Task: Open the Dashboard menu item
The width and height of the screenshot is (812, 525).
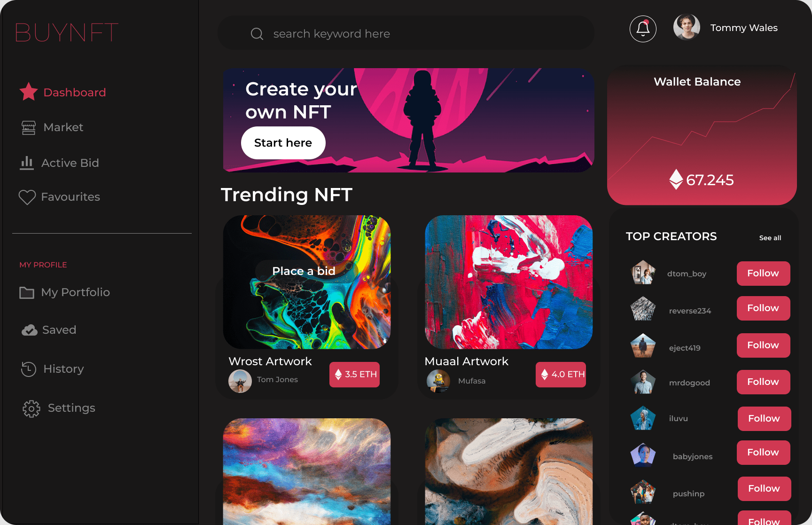Action: pos(63,92)
